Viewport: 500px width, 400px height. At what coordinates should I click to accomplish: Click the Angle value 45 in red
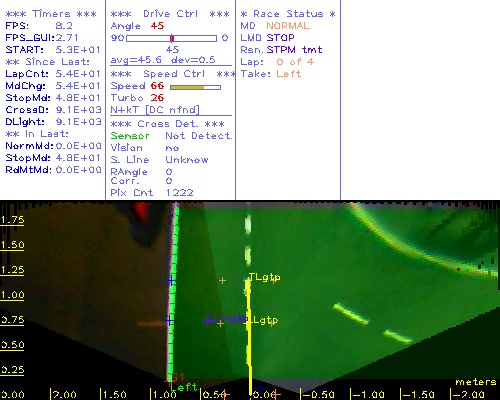(x=157, y=26)
